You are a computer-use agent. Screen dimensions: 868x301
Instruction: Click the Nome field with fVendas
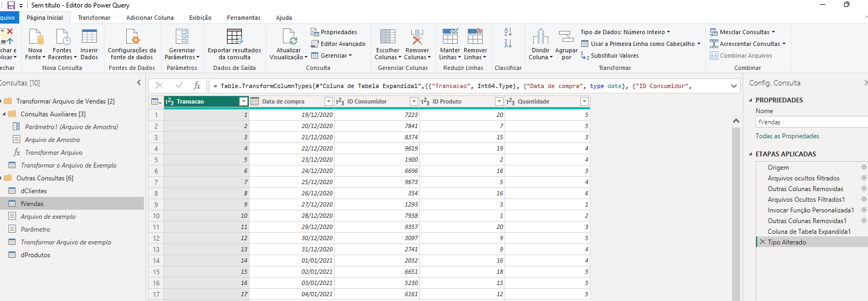pos(812,122)
